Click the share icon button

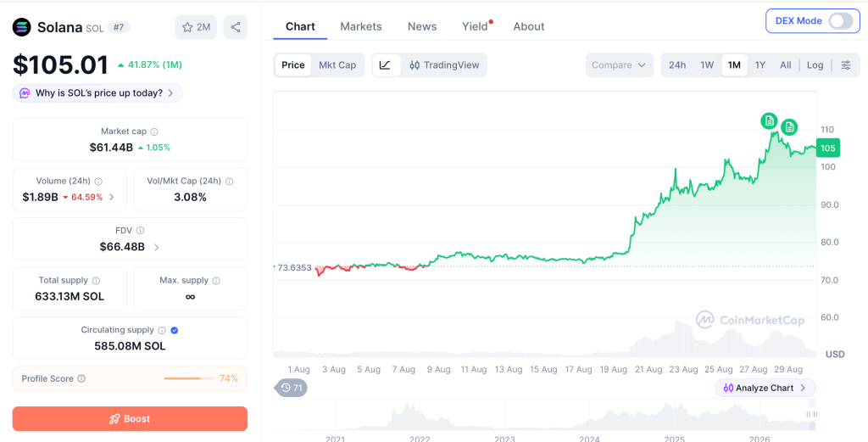[x=236, y=27]
